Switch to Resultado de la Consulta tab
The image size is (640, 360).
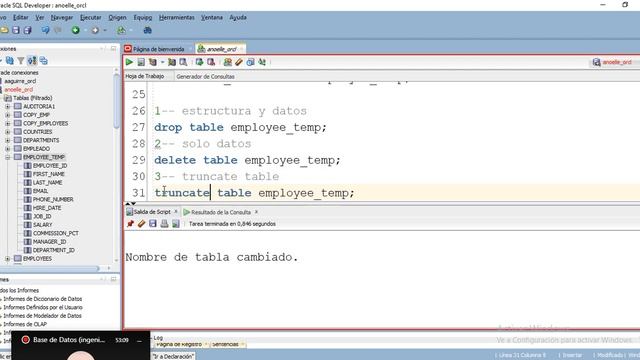pos(221,212)
